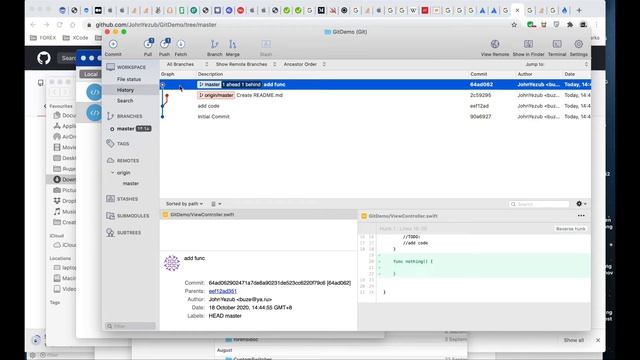Pull changes using the Pull icon
This screenshot has height=360, width=640.
pos(148,44)
